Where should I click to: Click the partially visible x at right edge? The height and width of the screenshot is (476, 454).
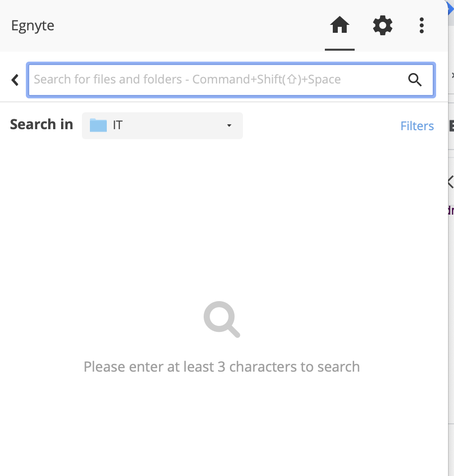coord(452,76)
